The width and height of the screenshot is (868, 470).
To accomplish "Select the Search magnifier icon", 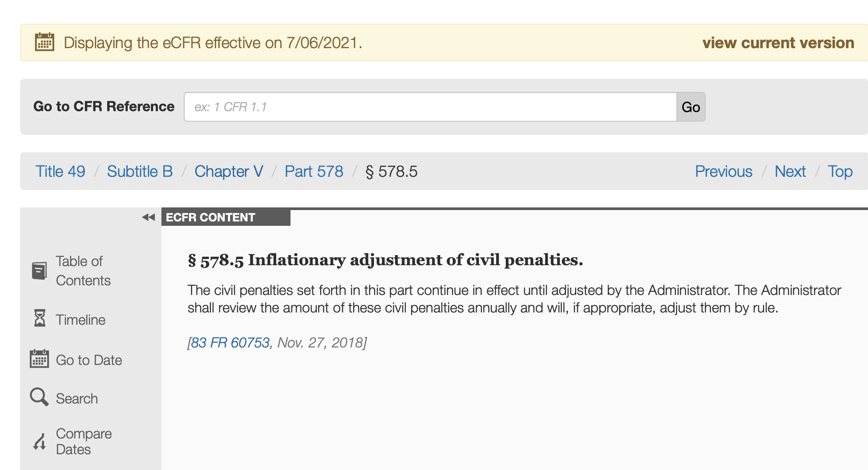I will coord(40,397).
